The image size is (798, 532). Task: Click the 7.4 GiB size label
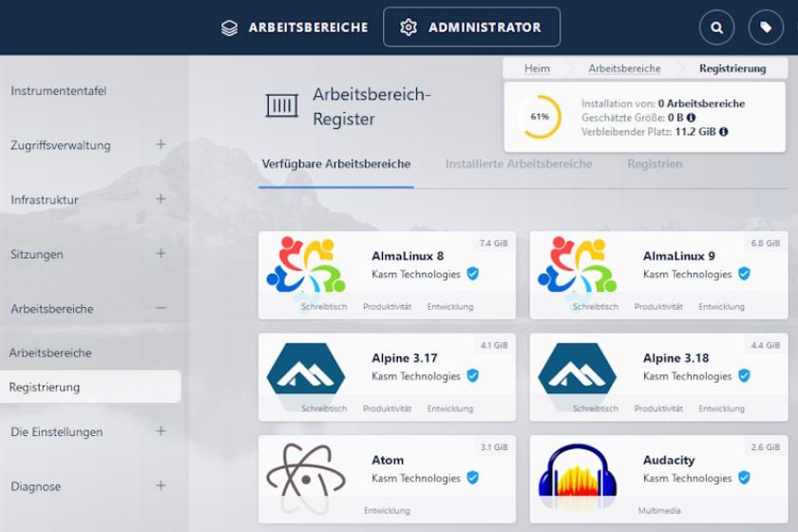coord(493,243)
